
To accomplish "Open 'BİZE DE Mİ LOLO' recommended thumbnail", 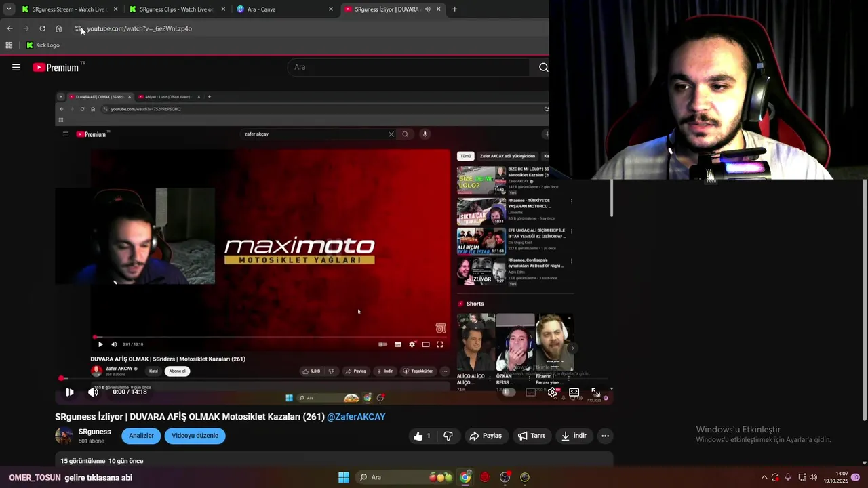I will [x=481, y=180].
